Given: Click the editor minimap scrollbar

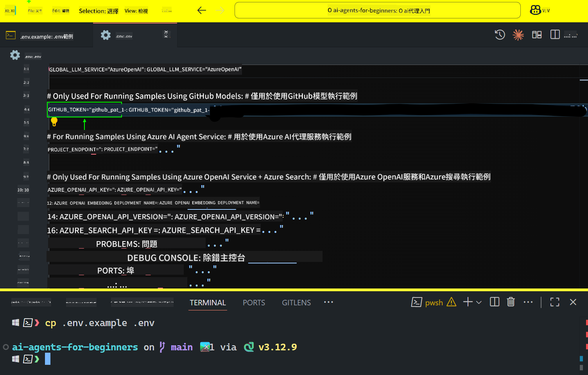Looking at the screenshot, I should 583,176.
